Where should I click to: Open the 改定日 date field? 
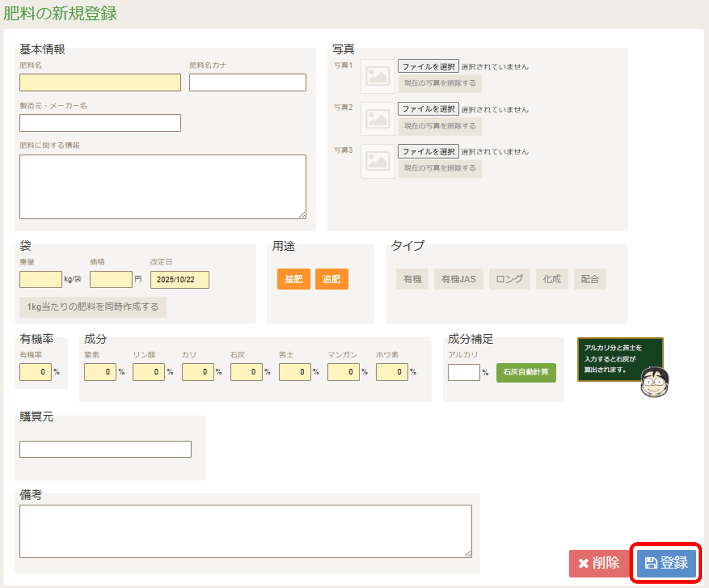tap(179, 279)
